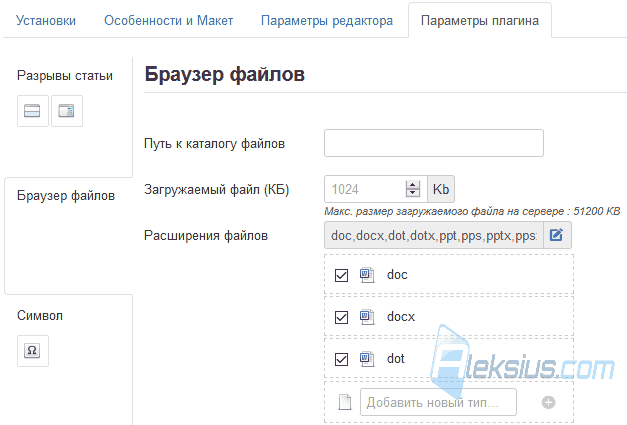Click the read more icon under Разрывы статьи
The height and width of the screenshot is (425, 627).
[x=67, y=111]
